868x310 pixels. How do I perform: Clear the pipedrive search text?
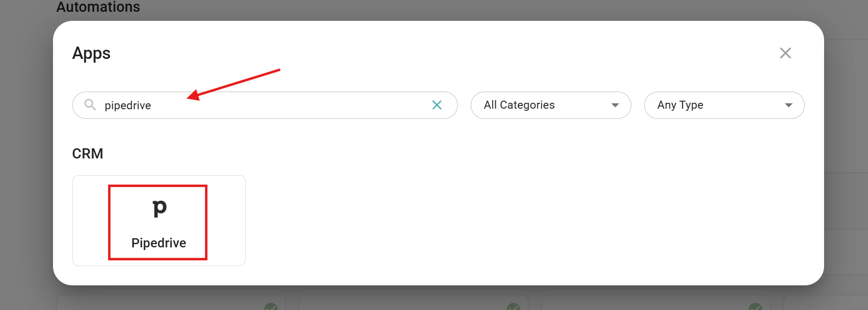point(437,105)
